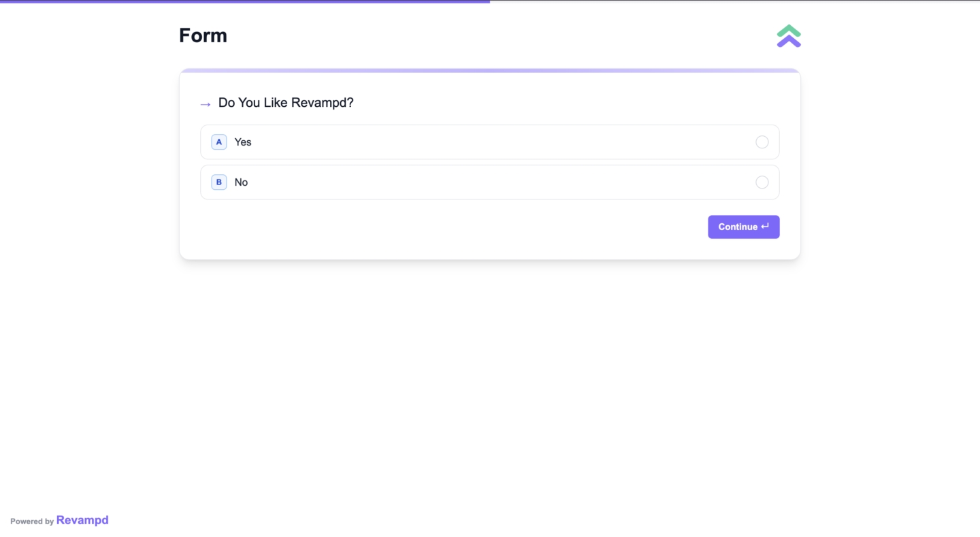Click the empty middle of the Yes option row
Image resolution: width=980 pixels, height=537 pixels.
(x=490, y=142)
